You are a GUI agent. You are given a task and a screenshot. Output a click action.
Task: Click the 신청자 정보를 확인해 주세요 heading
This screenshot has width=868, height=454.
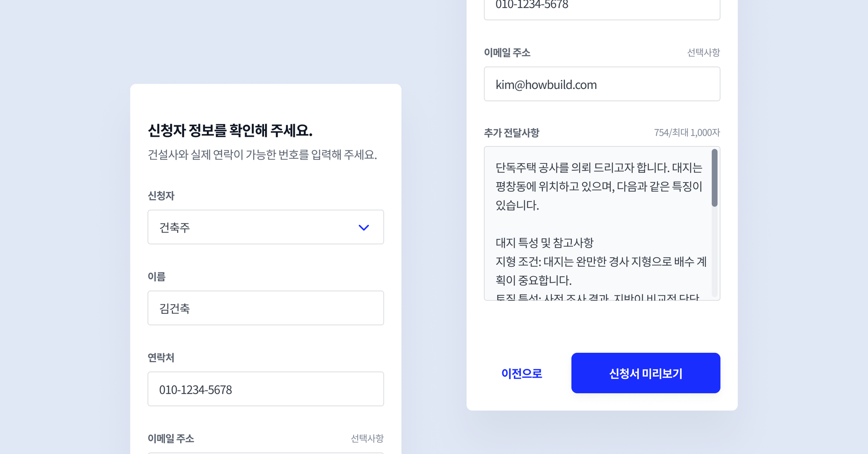(230, 130)
